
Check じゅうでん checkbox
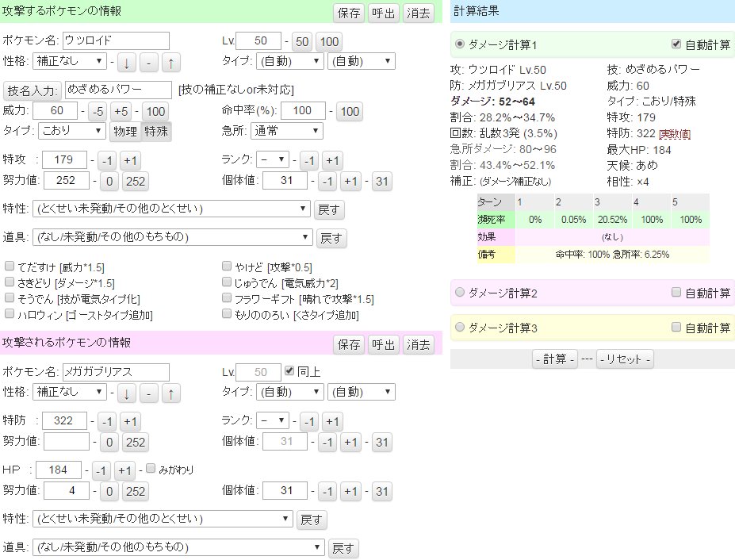pyautogui.click(x=227, y=282)
